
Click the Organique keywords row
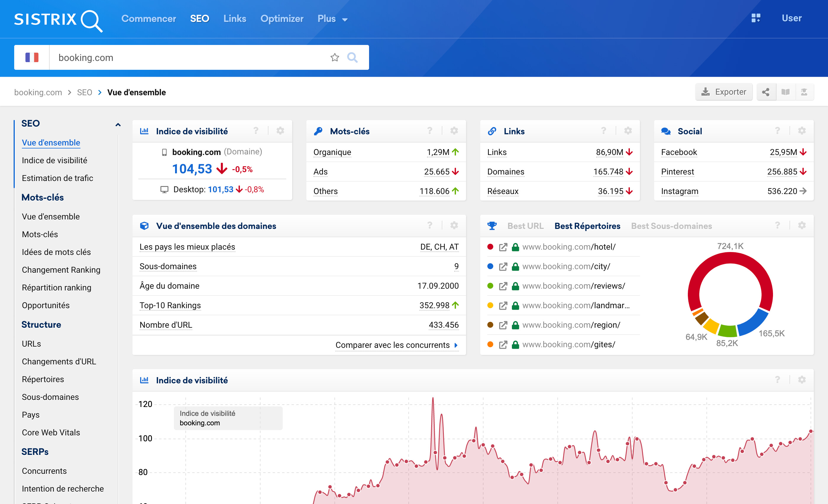click(x=386, y=152)
